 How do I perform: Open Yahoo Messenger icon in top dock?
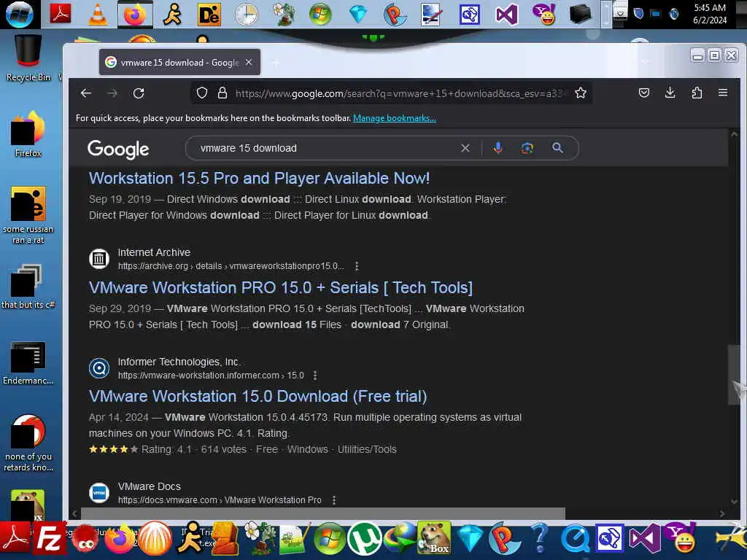[543, 15]
